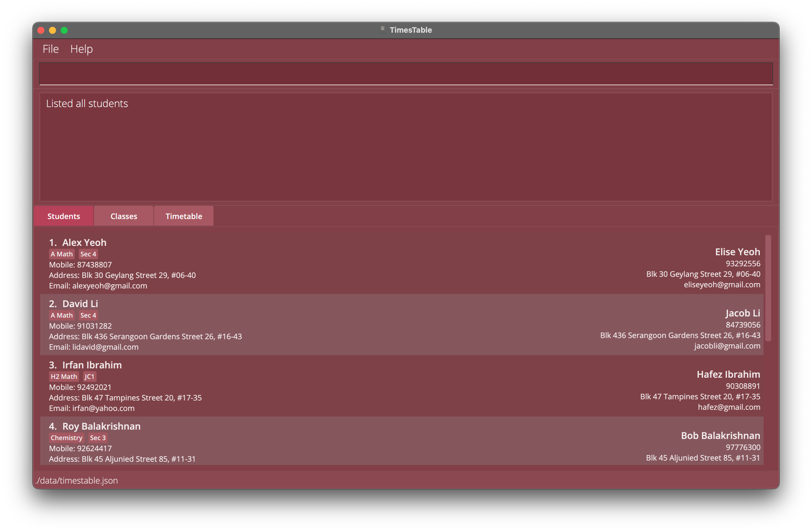Click email eliseyeoh@gmail.com

722,285
